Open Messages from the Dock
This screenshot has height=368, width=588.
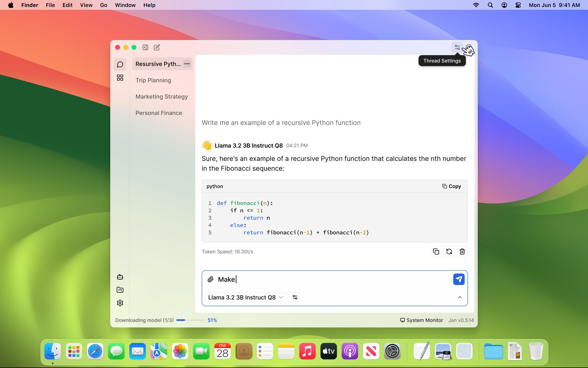116,351
